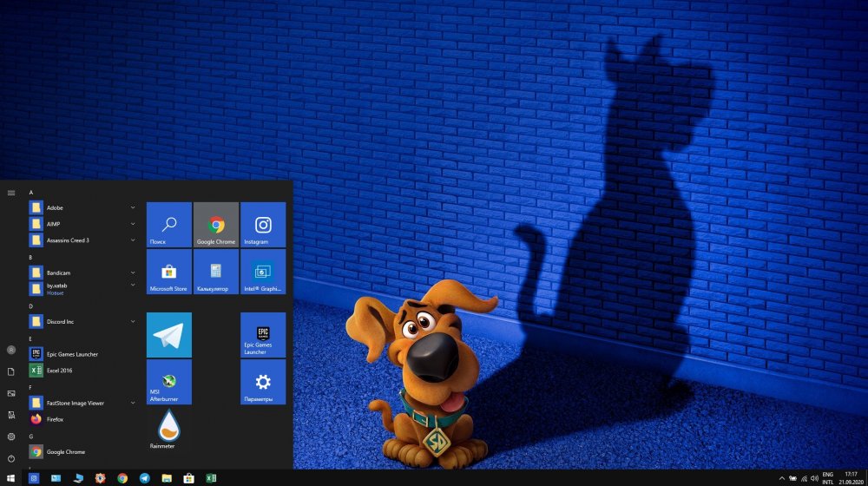This screenshot has height=486, width=868.
Task: Launch the Telegram tile in Start
Action: (169, 335)
